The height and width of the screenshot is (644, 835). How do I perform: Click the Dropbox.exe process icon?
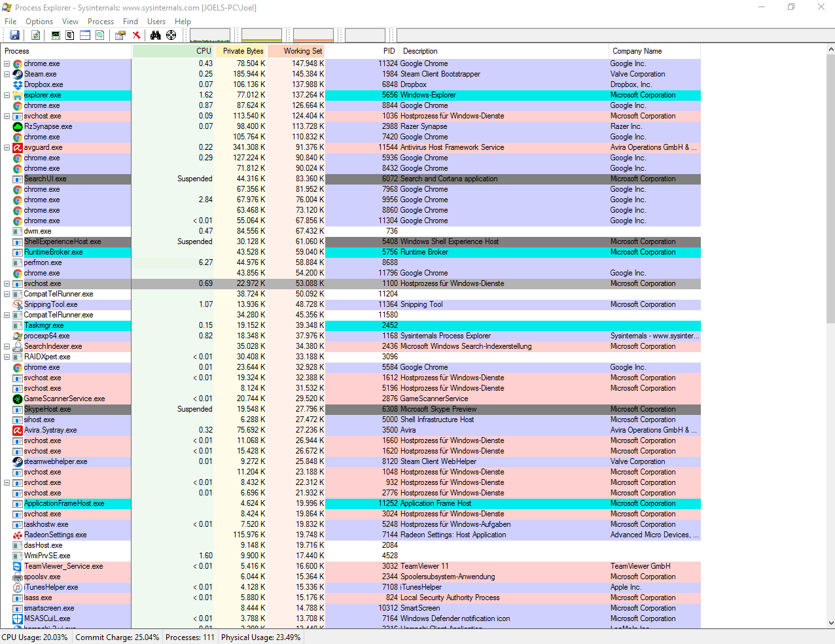tap(18, 84)
